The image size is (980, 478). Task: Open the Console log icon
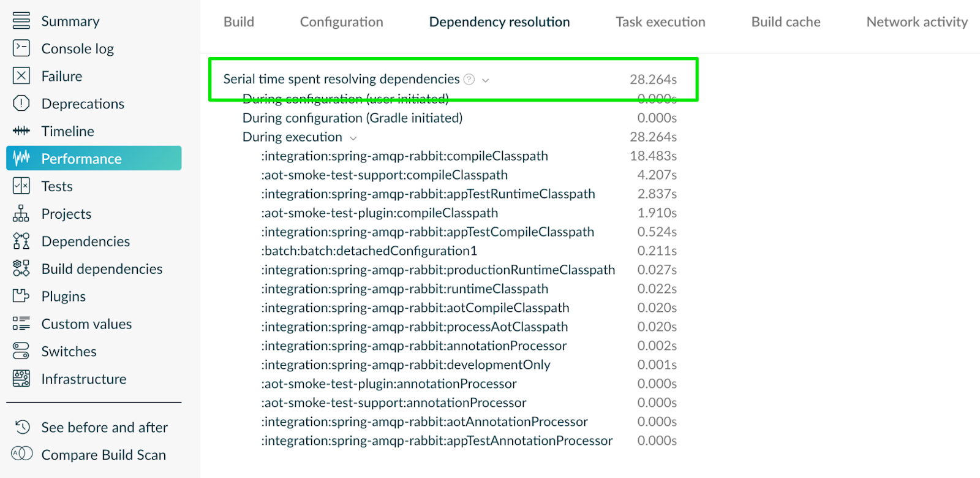(x=21, y=48)
